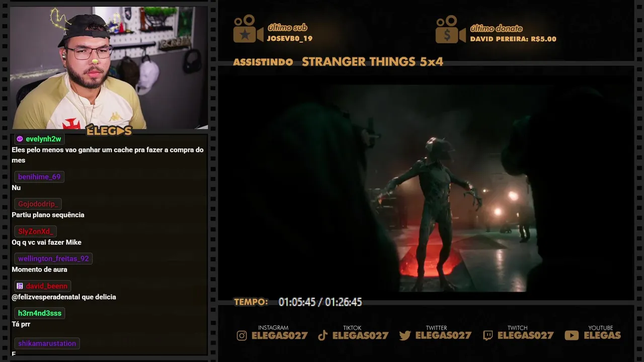Click the JOSEVB0_19 subscriber name
Viewport: 644px width, 362px height.
(290, 39)
